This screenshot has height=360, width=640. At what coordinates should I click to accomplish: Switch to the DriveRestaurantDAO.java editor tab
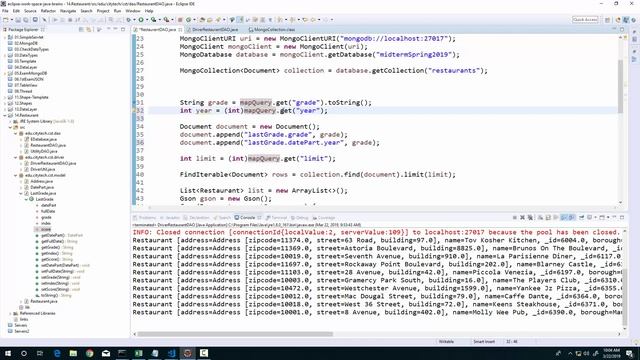tap(212, 30)
